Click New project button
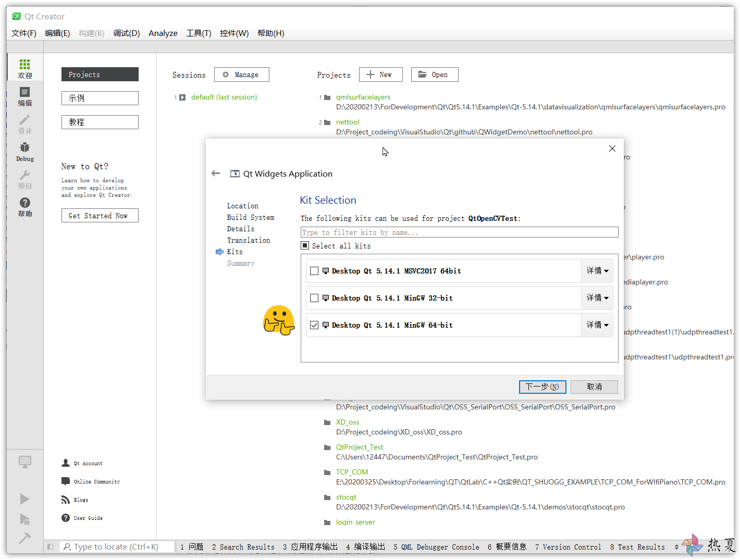 click(381, 74)
